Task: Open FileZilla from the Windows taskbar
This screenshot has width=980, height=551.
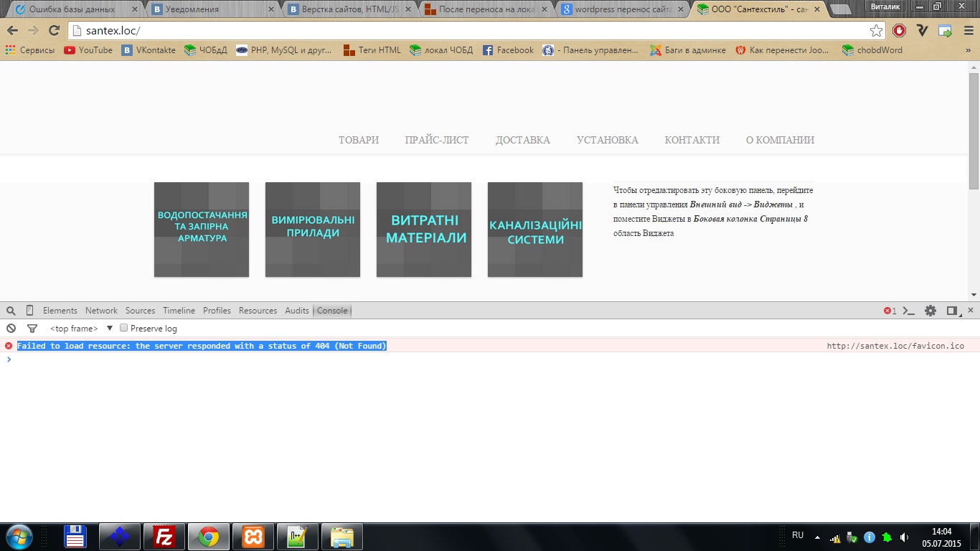Action: (x=164, y=537)
